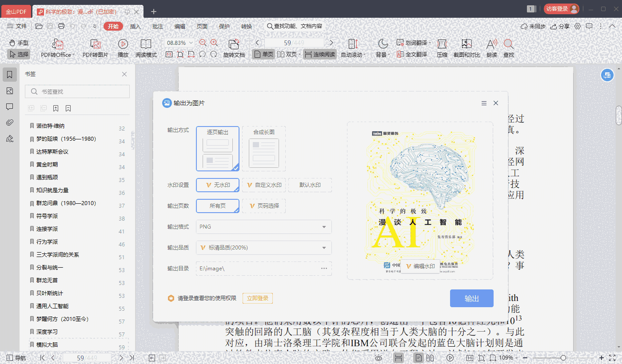Click the 立即登录 login link
Image resolution: width=622 pixels, height=364 pixels.
pos(257,298)
